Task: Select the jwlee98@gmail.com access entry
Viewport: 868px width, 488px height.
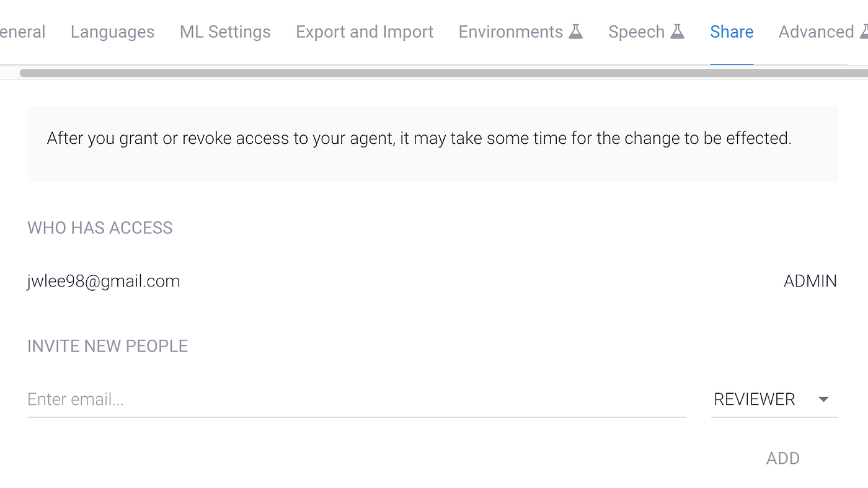Action: tap(104, 282)
